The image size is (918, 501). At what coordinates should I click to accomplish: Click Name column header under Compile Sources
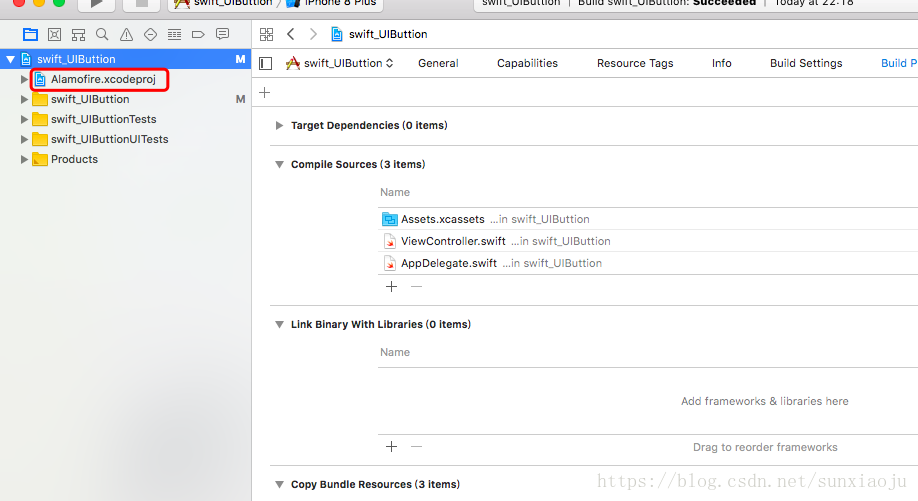point(395,193)
